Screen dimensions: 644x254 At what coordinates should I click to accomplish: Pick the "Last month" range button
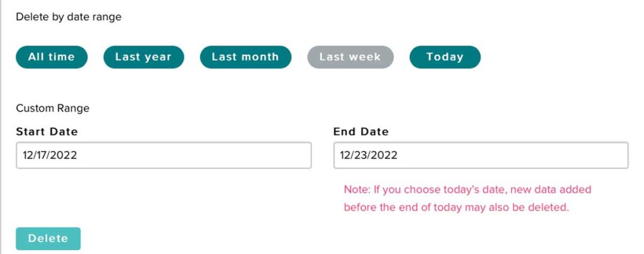245,57
